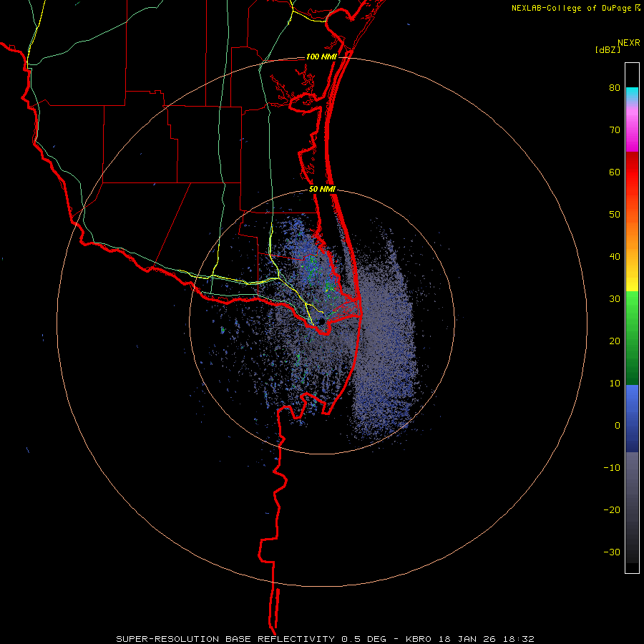This screenshot has width=644, height=644.
Task: Click the SUPER-RESOLUTION BASE REFLECTIVITY caption text
Action: click(x=226, y=639)
